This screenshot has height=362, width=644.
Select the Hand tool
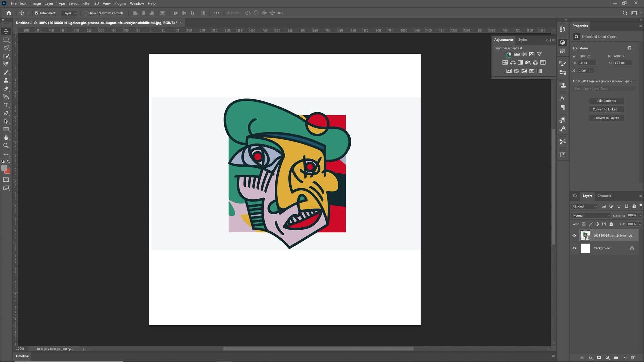[x=6, y=138]
